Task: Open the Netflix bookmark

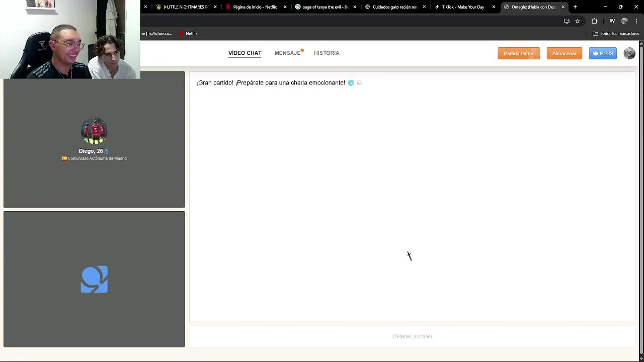Action: [x=188, y=34]
